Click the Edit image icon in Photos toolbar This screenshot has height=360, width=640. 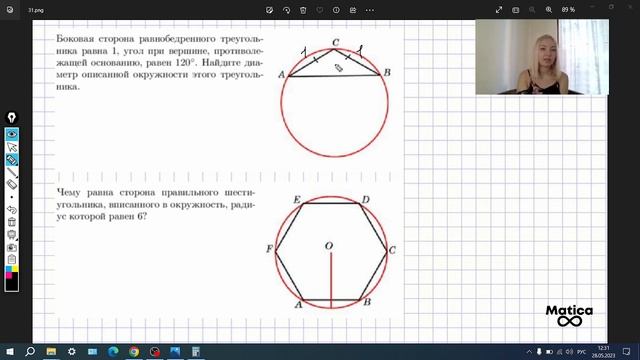[269, 10]
